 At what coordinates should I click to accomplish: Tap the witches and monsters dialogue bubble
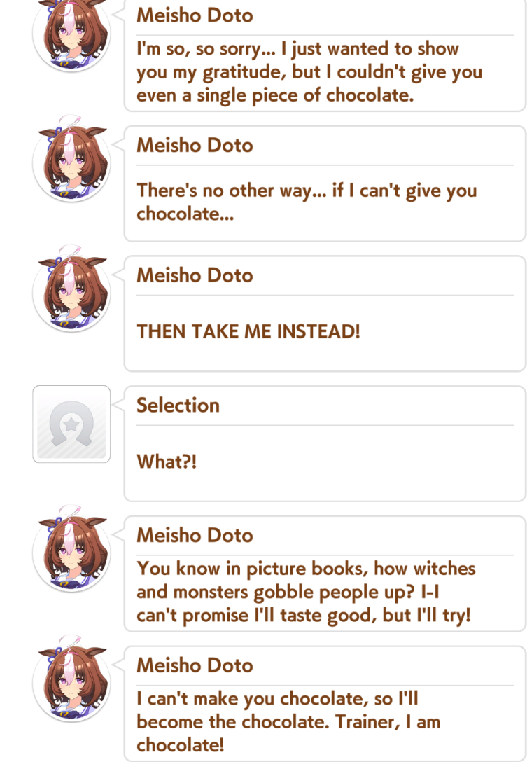pos(325,574)
